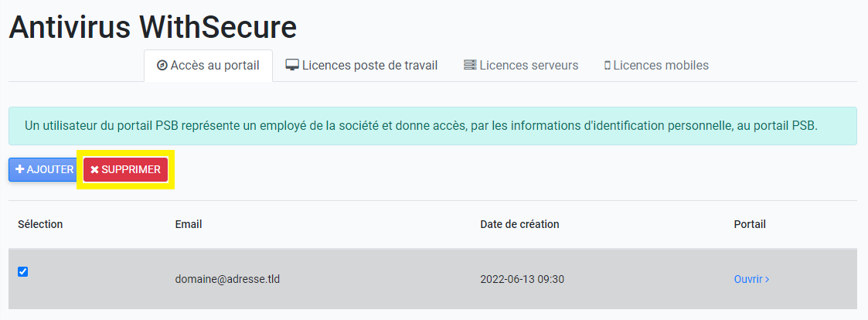
Task: Switch to Licences poste de travail tab
Action: click(x=362, y=66)
